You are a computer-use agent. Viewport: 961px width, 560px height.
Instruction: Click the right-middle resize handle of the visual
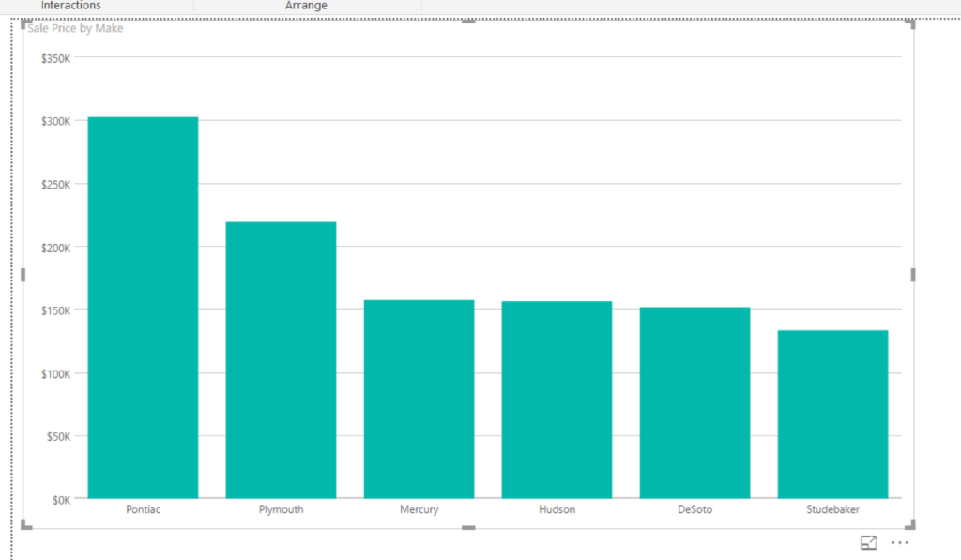coord(913,275)
